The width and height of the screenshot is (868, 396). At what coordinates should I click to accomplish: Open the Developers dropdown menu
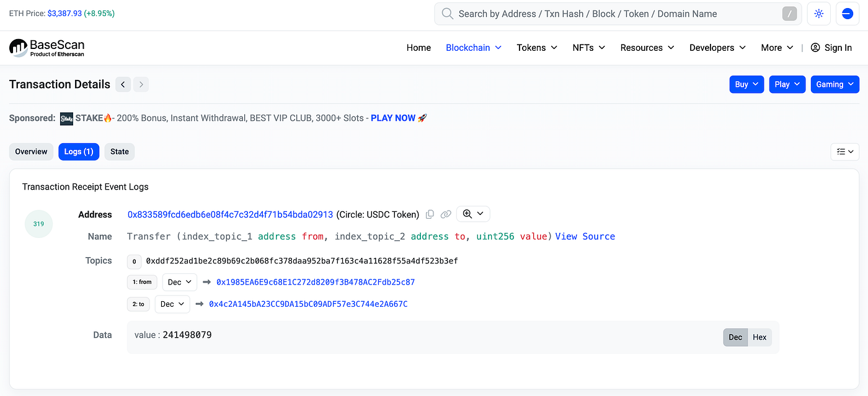click(x=718, y=48)
